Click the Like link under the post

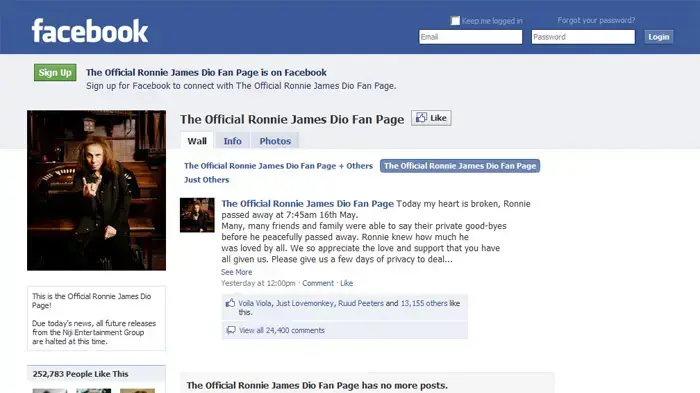point(346,283)
